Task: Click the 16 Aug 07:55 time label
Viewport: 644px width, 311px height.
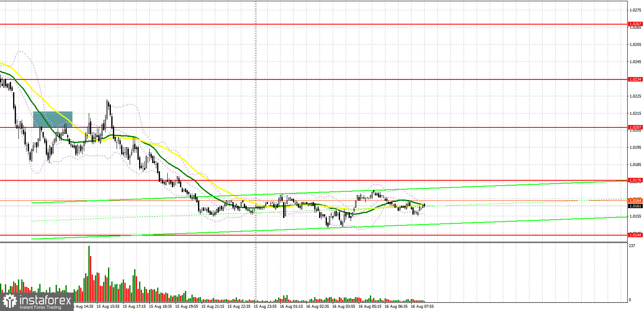Action: 422,306
